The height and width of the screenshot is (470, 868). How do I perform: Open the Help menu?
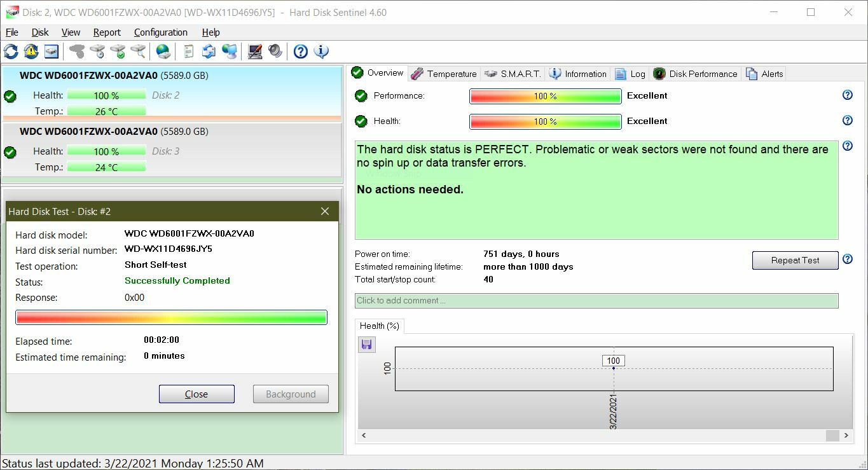coord(211,32)
